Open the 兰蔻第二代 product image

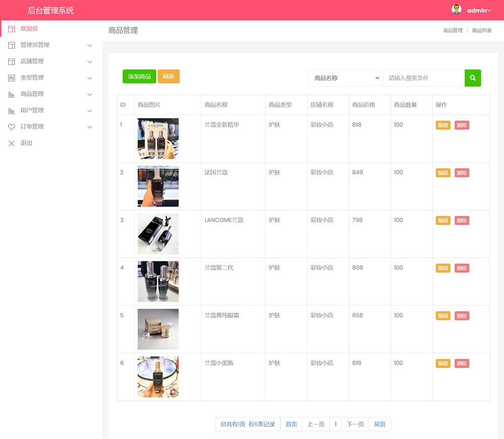(x=158, y=281)
